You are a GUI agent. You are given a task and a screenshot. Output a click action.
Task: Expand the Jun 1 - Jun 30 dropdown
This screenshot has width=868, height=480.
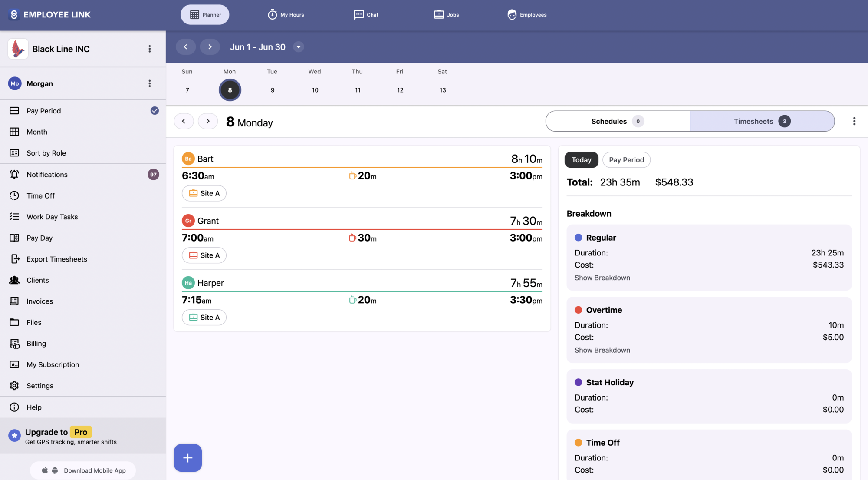299,47
